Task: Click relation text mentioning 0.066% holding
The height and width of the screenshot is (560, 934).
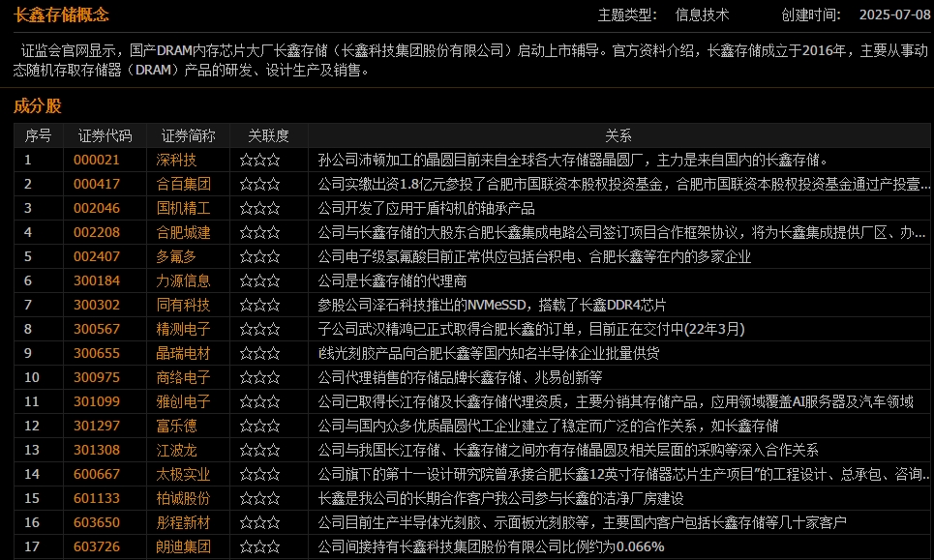Action: (491, 546)
